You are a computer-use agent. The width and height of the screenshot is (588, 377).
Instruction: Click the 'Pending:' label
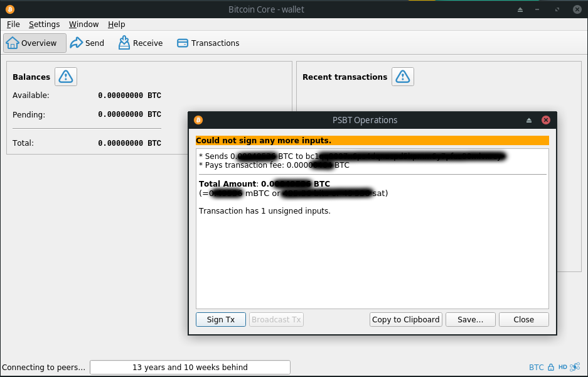(x=29, y=114)
